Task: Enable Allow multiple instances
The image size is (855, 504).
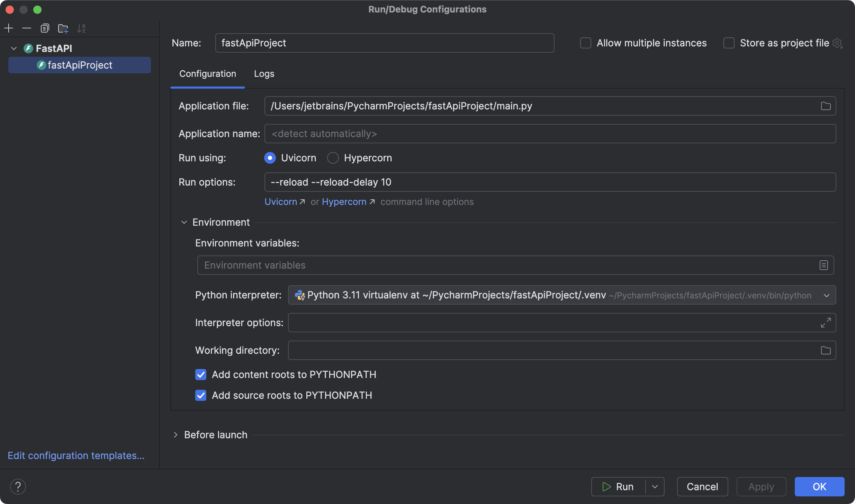Action: 585,43
